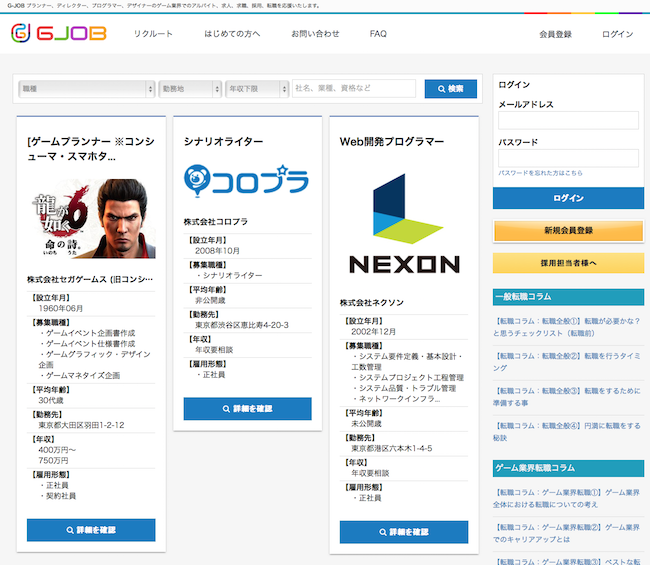
Task: Open column 転職全般② 転職を行うタイミング
Action: tap(568, 362)
